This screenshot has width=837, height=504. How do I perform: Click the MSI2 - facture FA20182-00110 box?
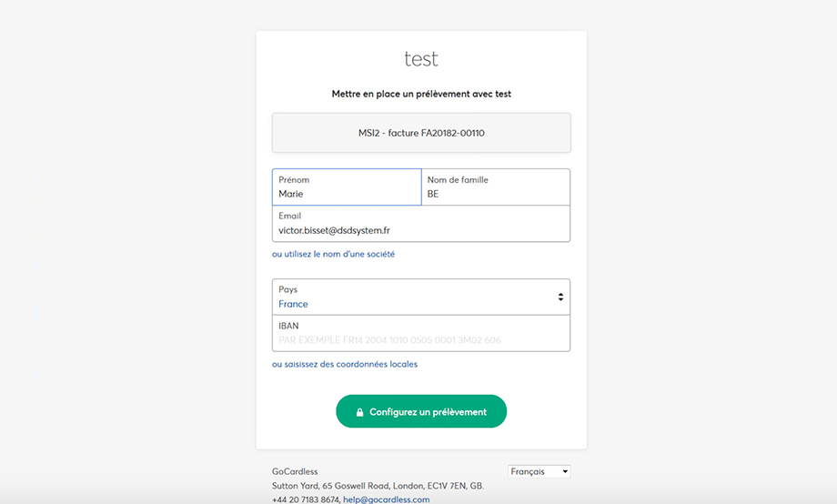click(420, 133)
